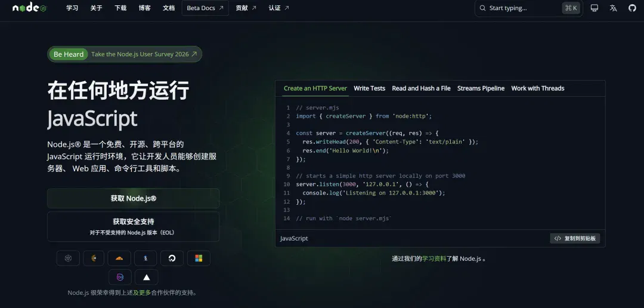Screen dimensions: 644x308
Task: Open the 认证 navigation link
Action: pos(279,8)
